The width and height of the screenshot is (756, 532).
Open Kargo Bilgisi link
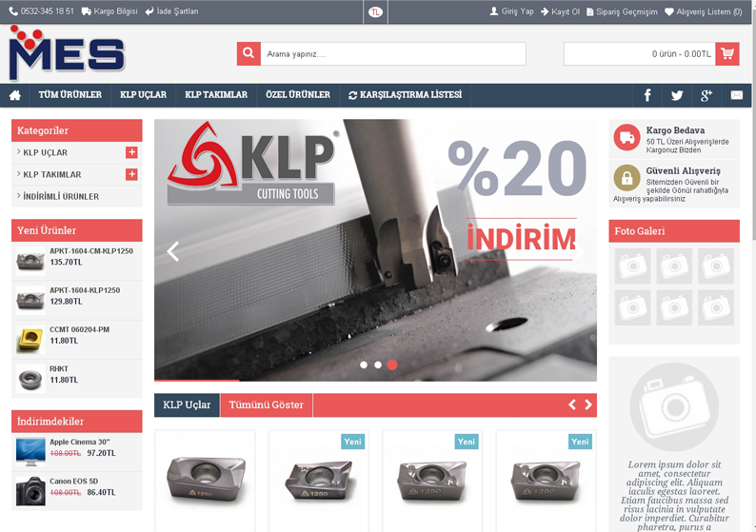click(109, 11)
